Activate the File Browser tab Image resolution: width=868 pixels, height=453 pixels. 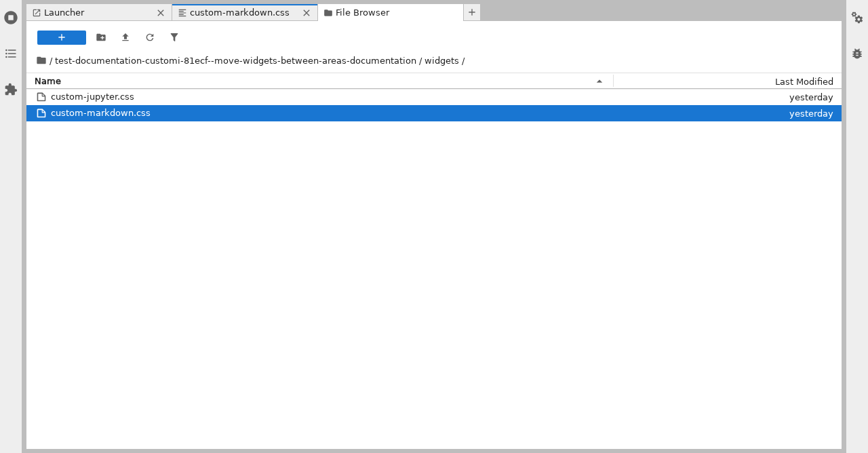click(390, 13)
